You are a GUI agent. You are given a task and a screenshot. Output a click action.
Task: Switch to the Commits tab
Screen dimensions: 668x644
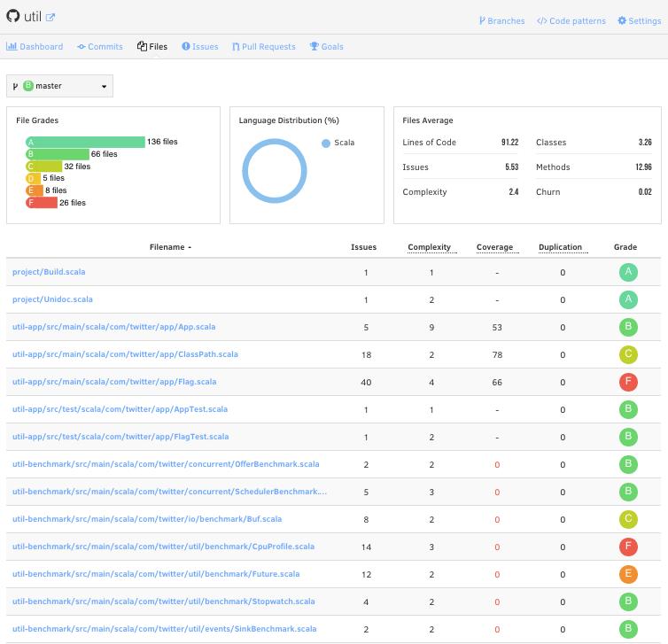(x=100, y=46)
